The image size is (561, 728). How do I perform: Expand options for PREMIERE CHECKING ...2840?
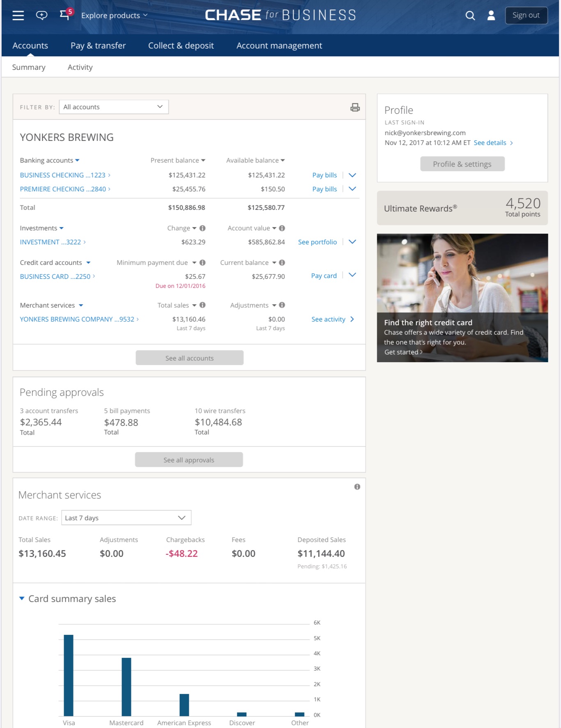point(352,189)
